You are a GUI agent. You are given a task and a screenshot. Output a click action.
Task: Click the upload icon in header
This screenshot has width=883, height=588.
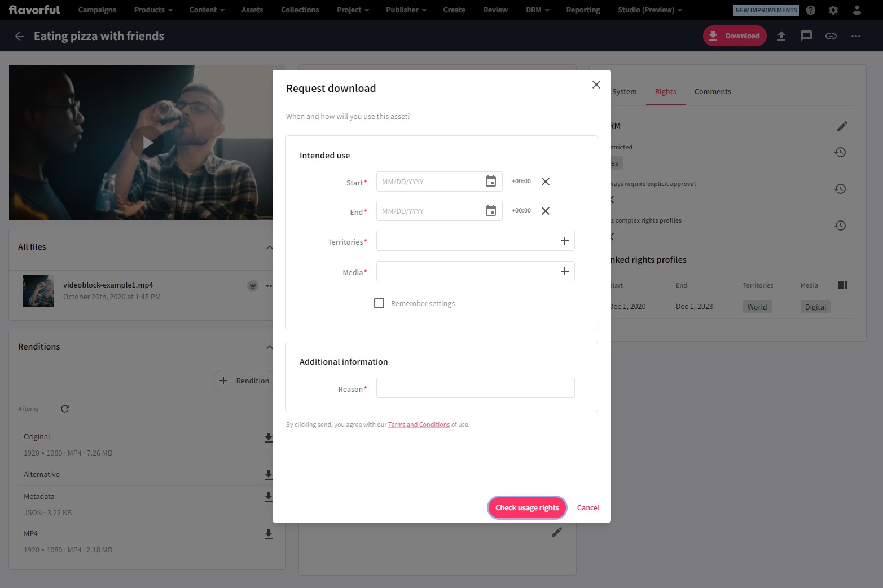pos(781,36)
